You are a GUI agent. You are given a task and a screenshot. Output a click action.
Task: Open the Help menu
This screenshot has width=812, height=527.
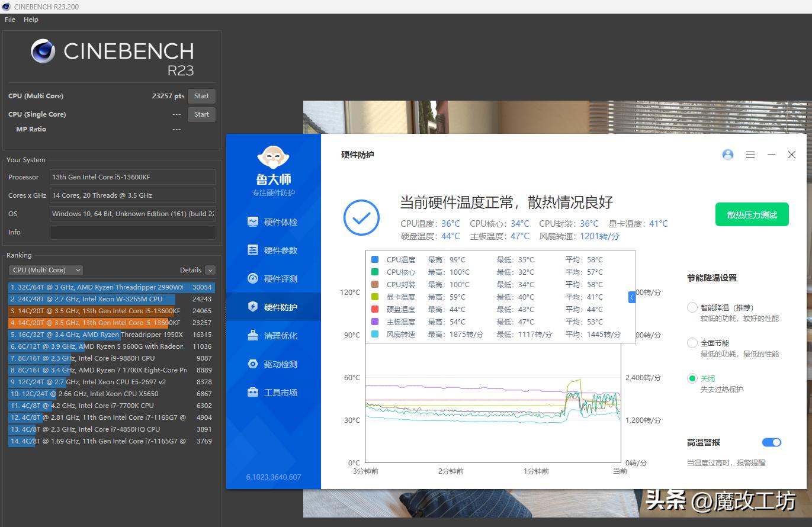pyautogui.click(x=30, y=20)
